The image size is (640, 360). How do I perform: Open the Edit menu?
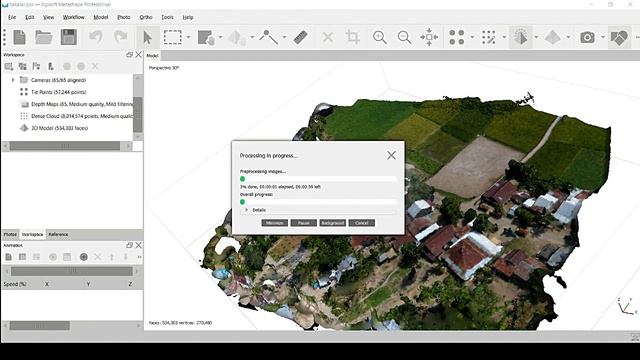click(x=30, y=17)
